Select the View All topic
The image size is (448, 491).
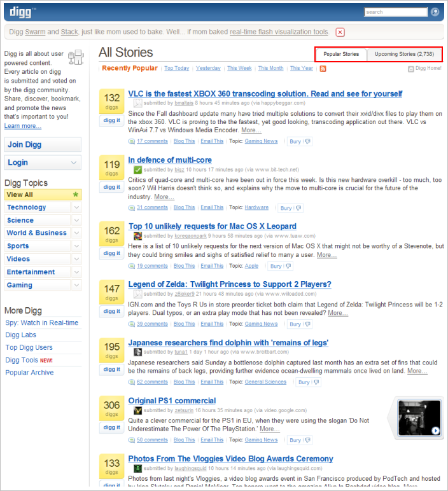(43, 195)
